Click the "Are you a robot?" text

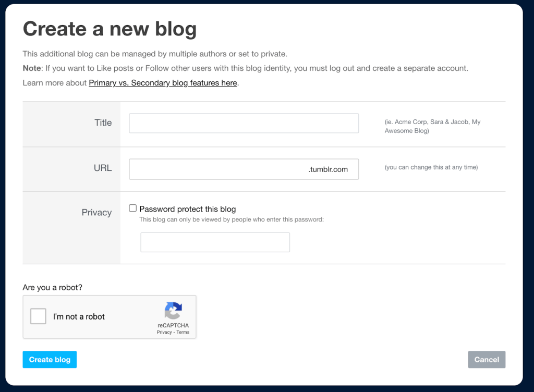coord(52,287)
